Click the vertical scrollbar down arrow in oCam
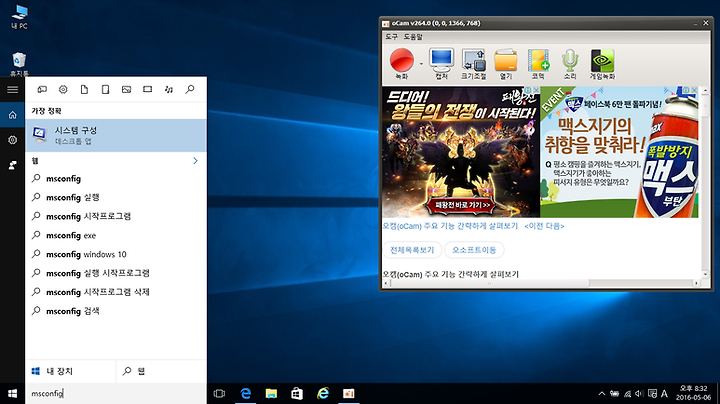Image resolution: width=720 pixels, height=404 pixels. pos(705,274)
